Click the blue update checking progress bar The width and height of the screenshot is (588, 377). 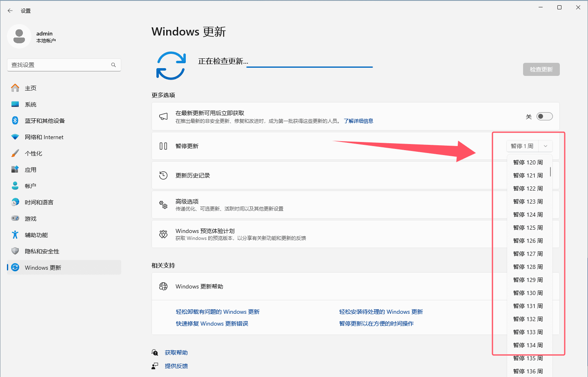point(310,67)
